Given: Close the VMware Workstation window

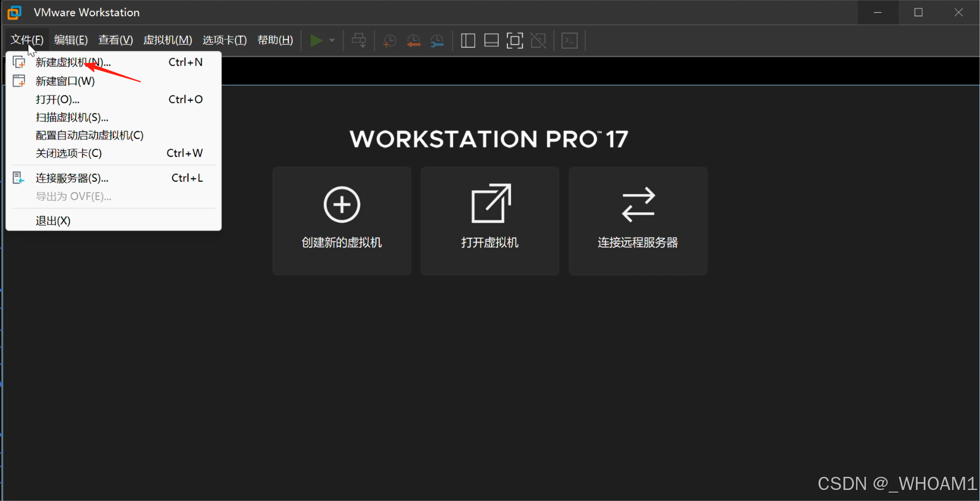Looking at the screenshot, I should (959, 12).
